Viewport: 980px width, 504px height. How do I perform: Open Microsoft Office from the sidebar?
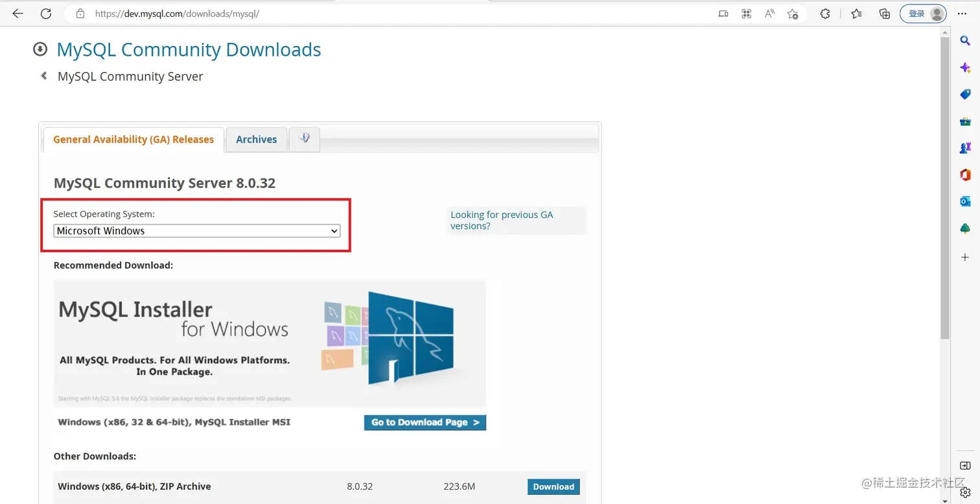965,174
